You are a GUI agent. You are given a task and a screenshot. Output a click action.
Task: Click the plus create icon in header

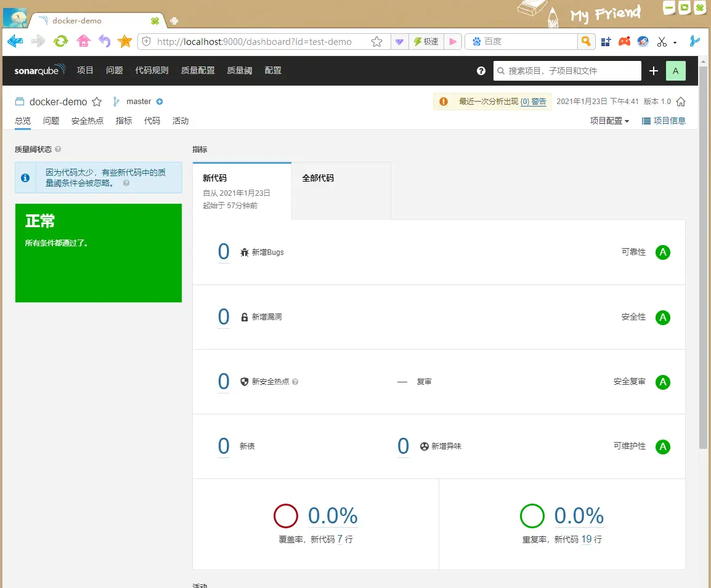point(654,71)
